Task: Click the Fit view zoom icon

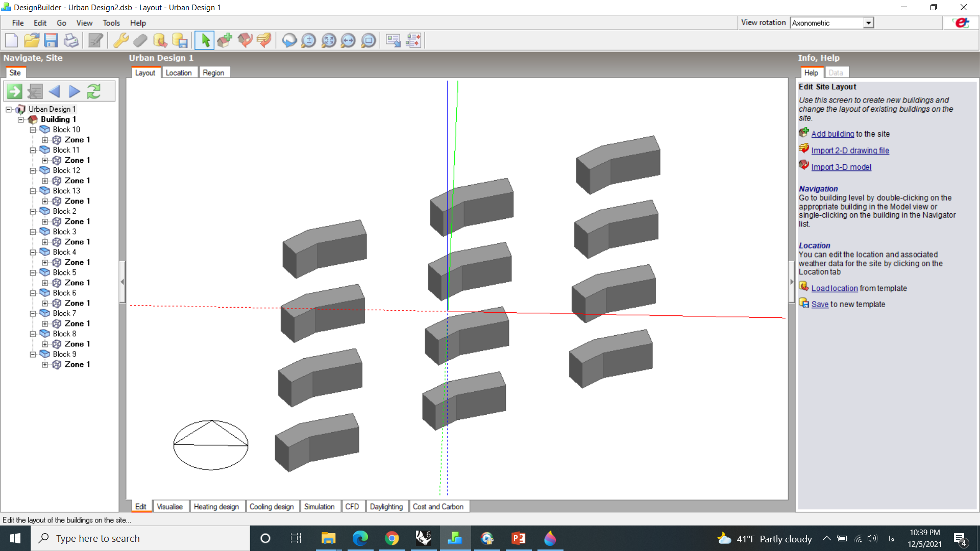Action: click(329, 40)
